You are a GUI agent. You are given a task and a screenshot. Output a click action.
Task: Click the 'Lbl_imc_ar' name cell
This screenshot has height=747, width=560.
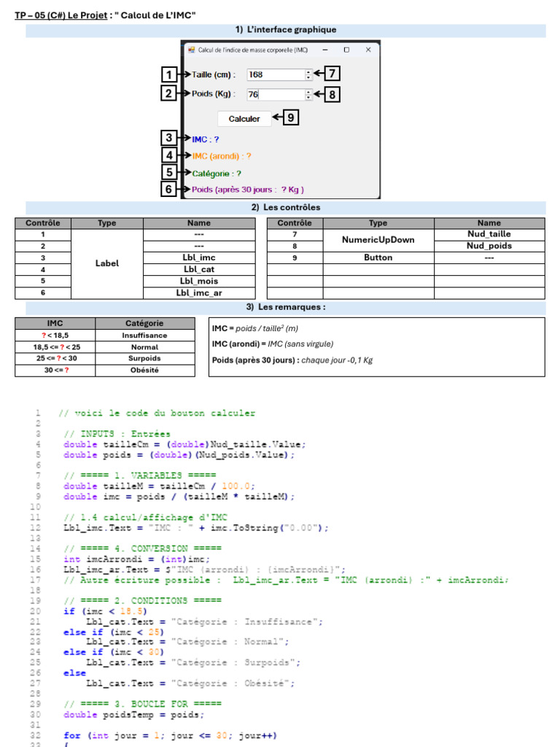pos(199,293)
